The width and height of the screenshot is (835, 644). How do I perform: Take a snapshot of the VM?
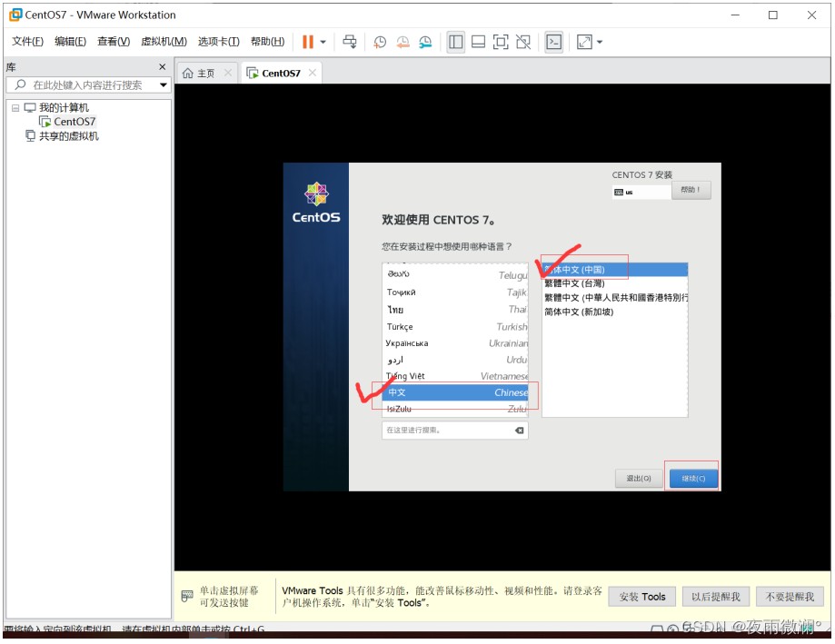click(380, 42)
